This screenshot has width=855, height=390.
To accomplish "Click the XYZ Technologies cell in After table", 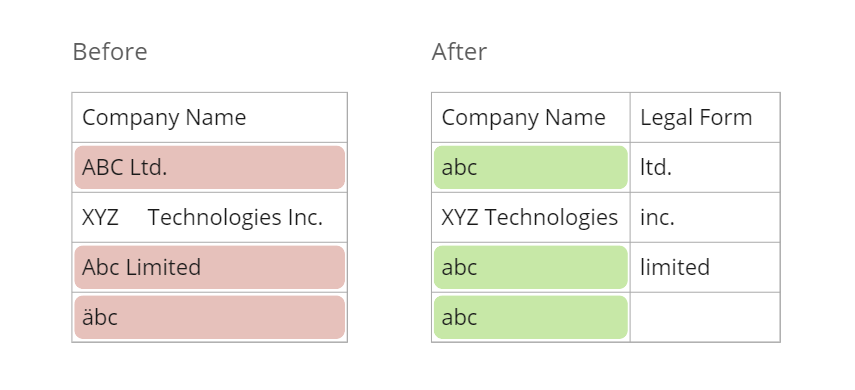I will pos(531,217).
